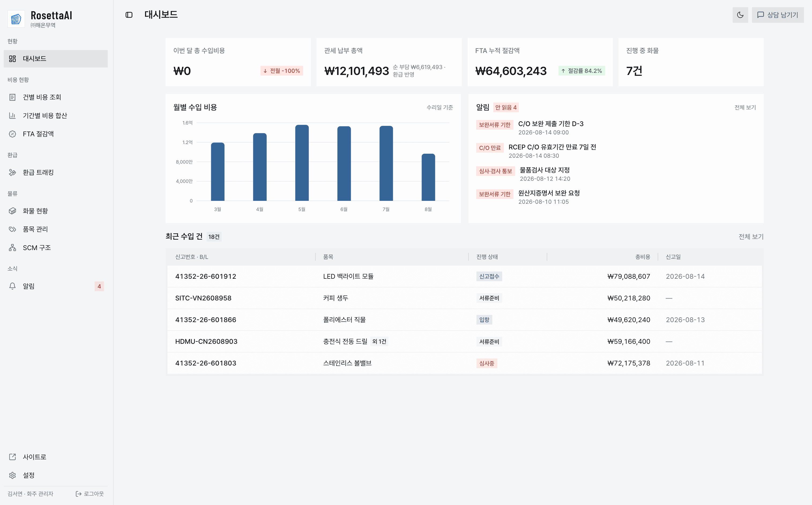Click the LED 백라이트 모듈 item cell
This screenshot has width=812, height=505.
point(348,277)
